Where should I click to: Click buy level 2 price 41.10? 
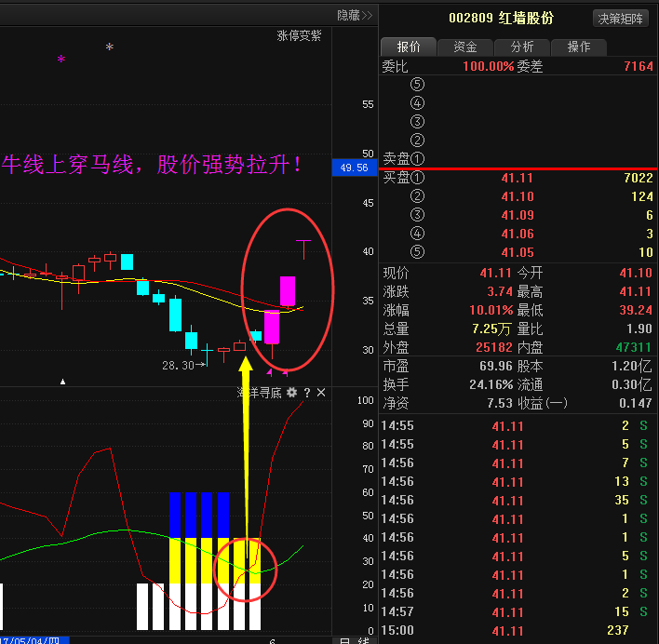(x=517, y=196)
